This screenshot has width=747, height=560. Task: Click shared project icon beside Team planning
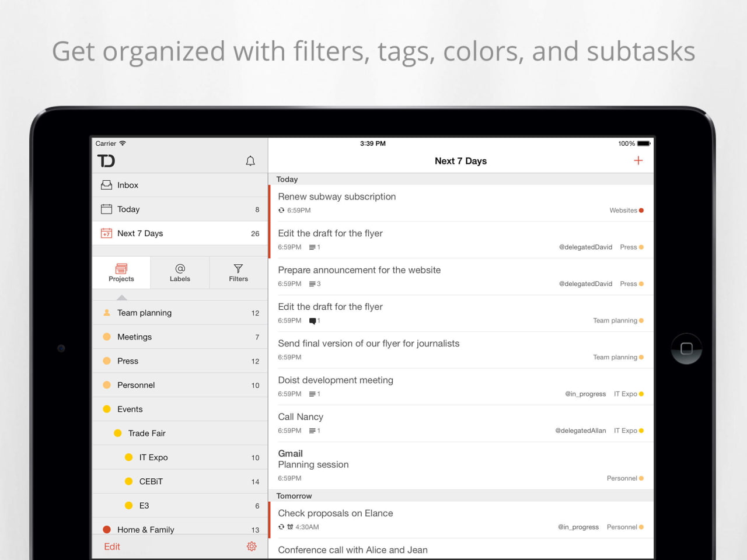coord(107,313)
